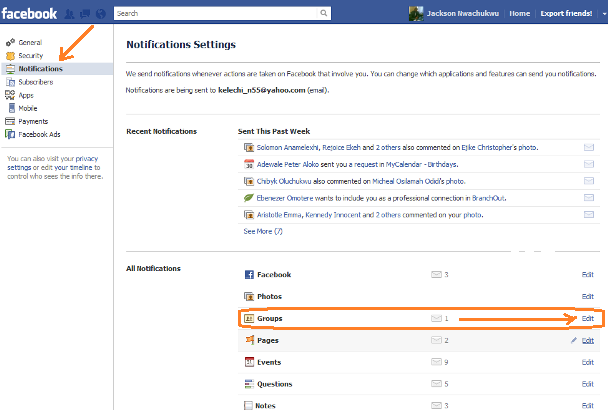Edit Pages notifications
Viewport: 608px width, 410px height.
pos(587,341)
